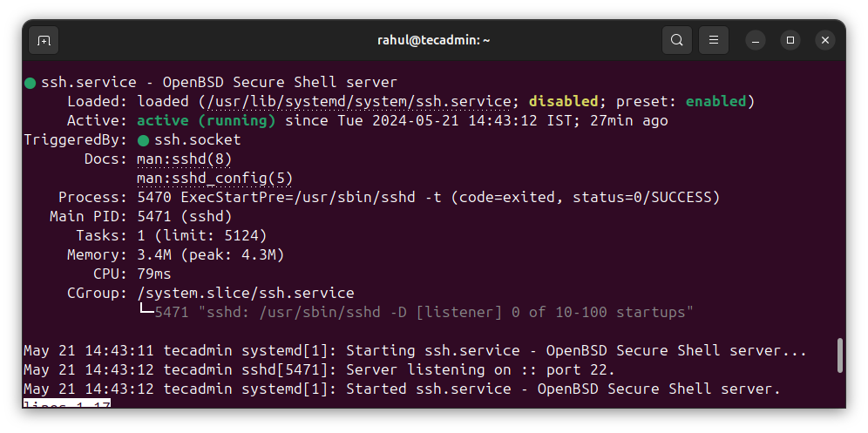Click the green dot before ssh.service

(31, 83)
